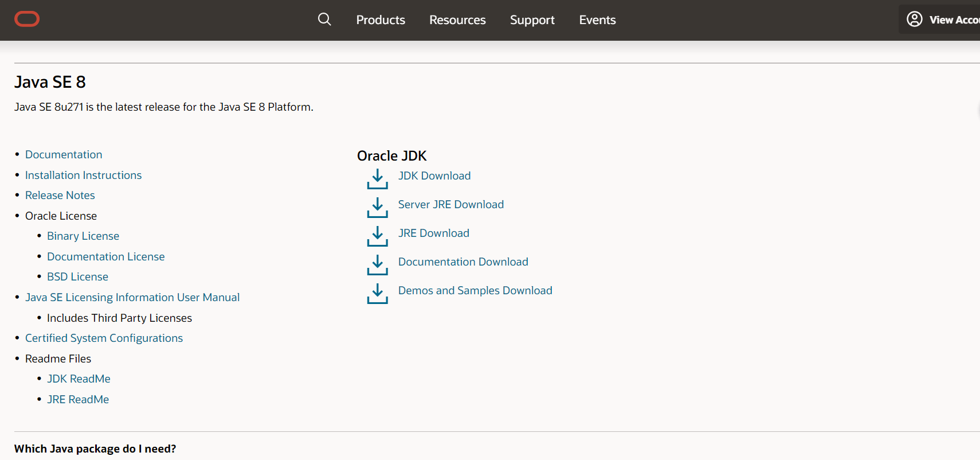Open Installation Instructions link
The width and height of the screenshot is (980, 460).
point(83,176)
